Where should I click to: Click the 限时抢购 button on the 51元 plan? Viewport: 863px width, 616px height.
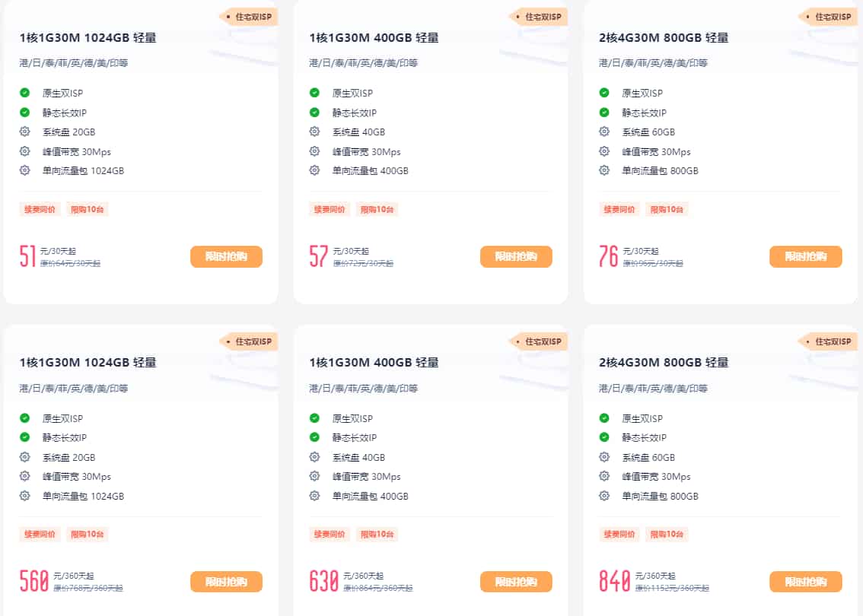click(x=226, y=256)
